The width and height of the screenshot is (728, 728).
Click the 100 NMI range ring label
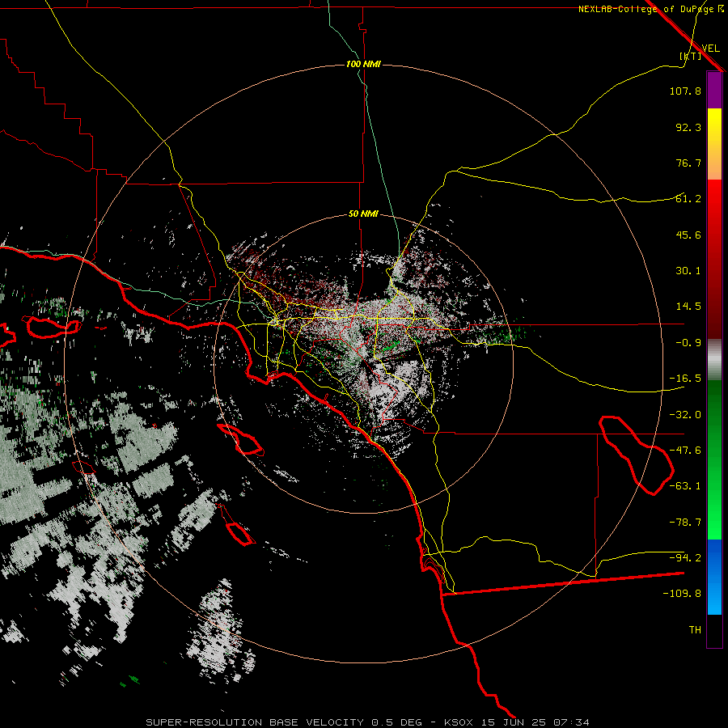(x=363, y=64)
